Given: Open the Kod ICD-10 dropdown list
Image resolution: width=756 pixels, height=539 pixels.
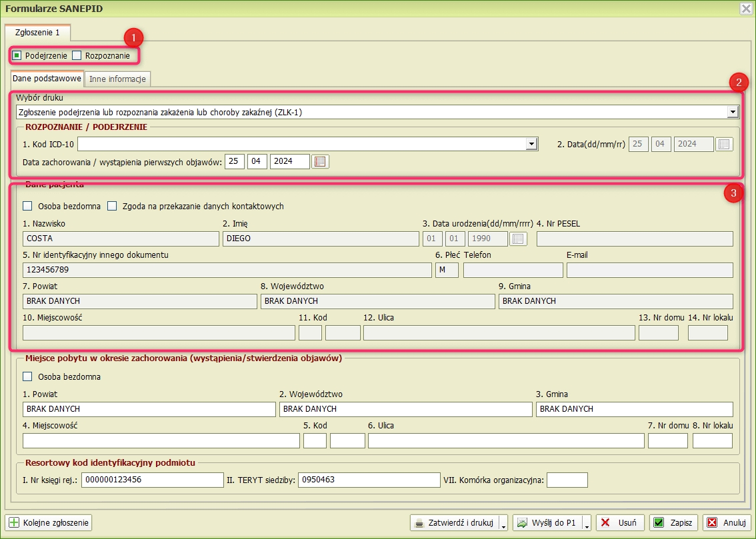Looking at the screenshot, I should [531, 144].
